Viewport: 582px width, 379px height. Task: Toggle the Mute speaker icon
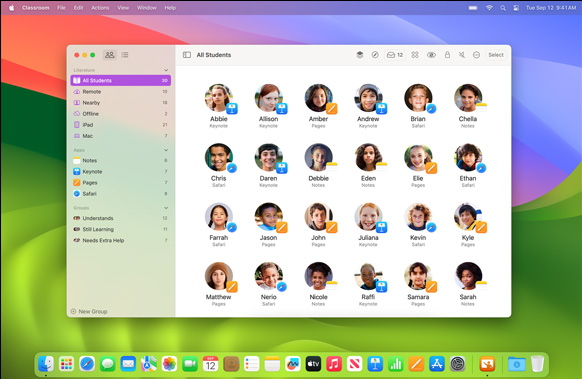coord(462,55)
